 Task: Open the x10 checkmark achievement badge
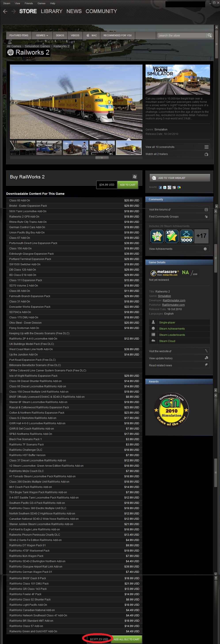172,236
